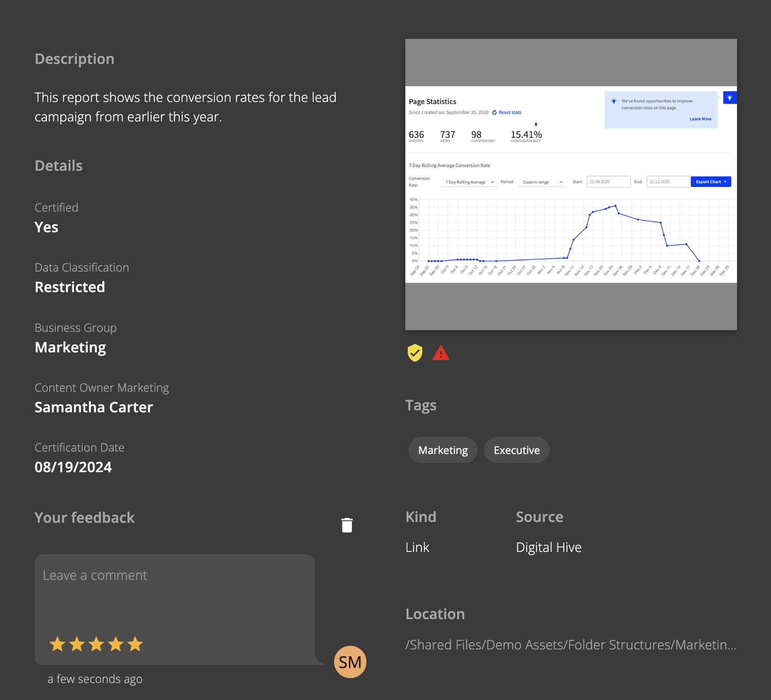Click the blue lightbulb icon in the preview
This screenshot has width=771, height=700.
point(730,98)
